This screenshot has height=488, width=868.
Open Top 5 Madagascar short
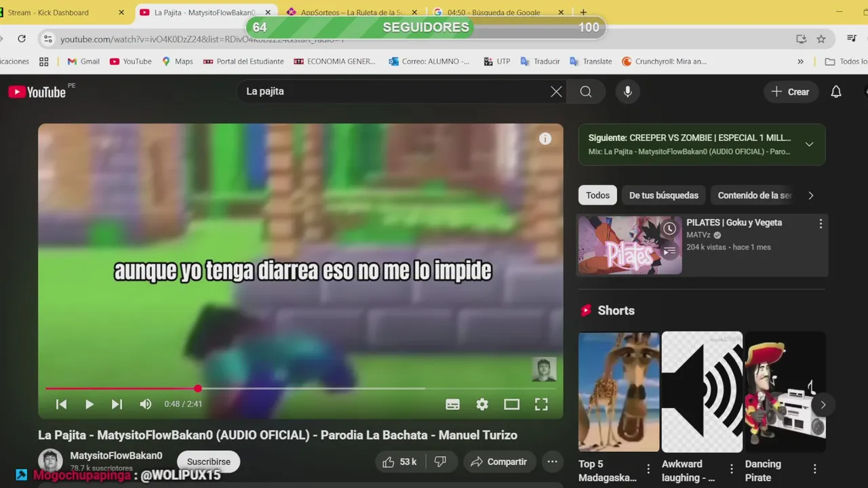618,392
